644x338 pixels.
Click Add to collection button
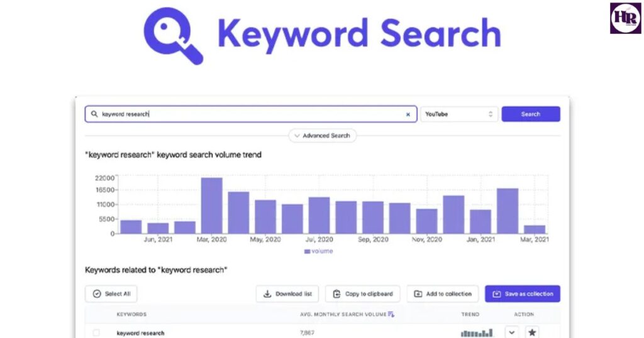[443, 293]
